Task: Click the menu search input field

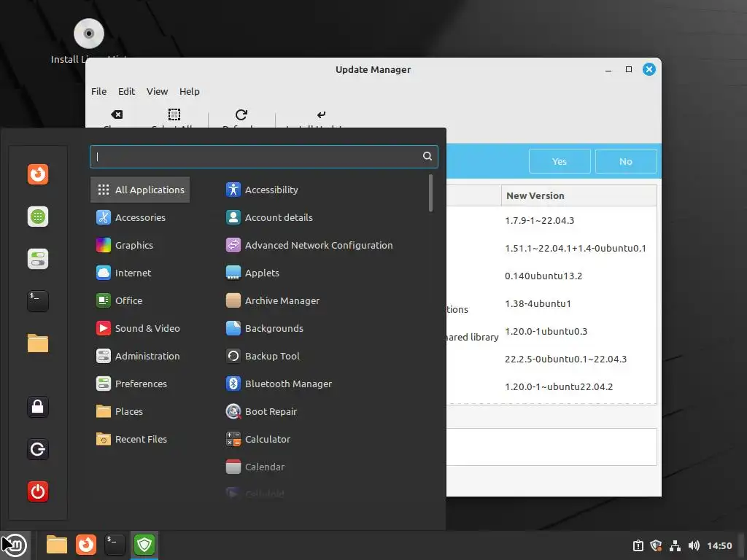Action: 263,157
